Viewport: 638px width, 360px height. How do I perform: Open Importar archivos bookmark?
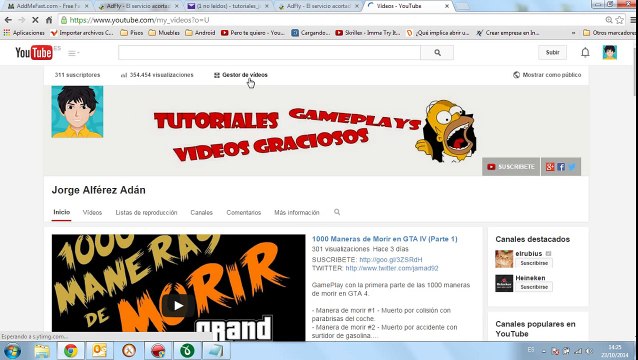pyautogui.click(x=82, y=33)
